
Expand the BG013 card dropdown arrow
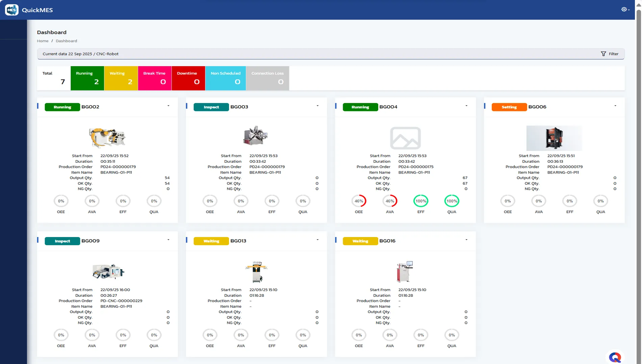pos(317,240)
